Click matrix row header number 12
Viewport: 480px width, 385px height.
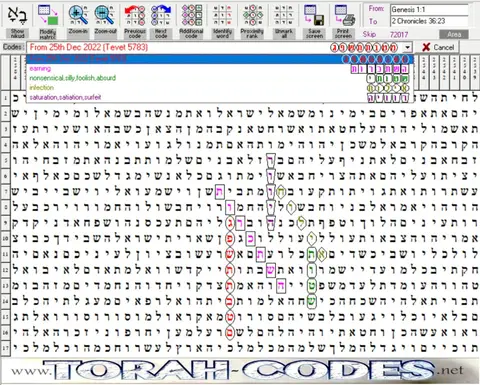(5, 270)
